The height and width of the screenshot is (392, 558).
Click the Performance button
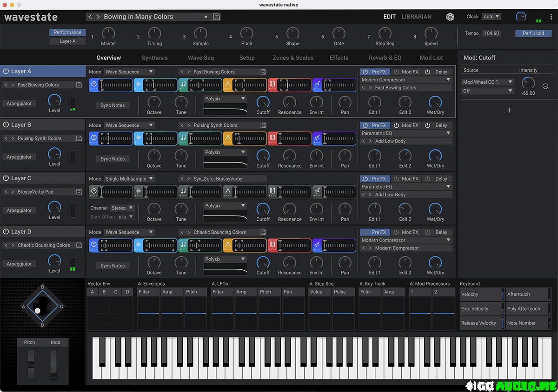67,33
